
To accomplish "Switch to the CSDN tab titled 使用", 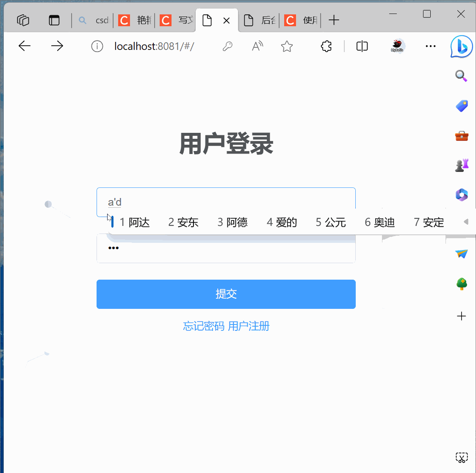I will [x=301, y=20].
